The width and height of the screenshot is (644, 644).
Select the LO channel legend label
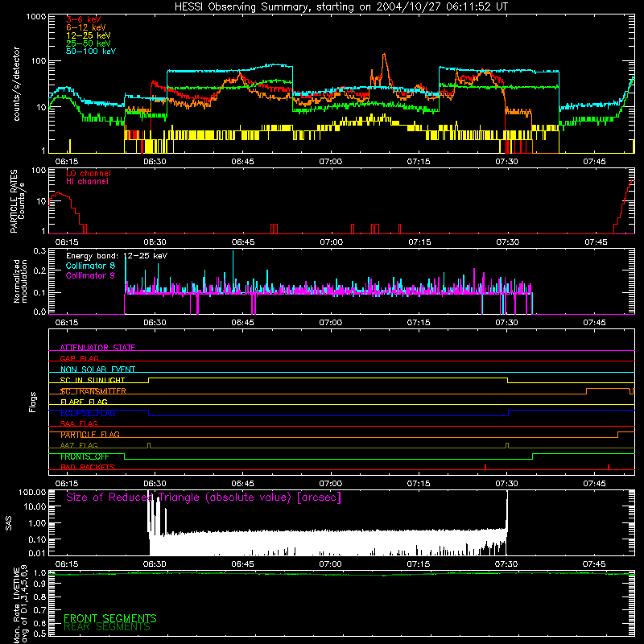(x=89, y=173)
